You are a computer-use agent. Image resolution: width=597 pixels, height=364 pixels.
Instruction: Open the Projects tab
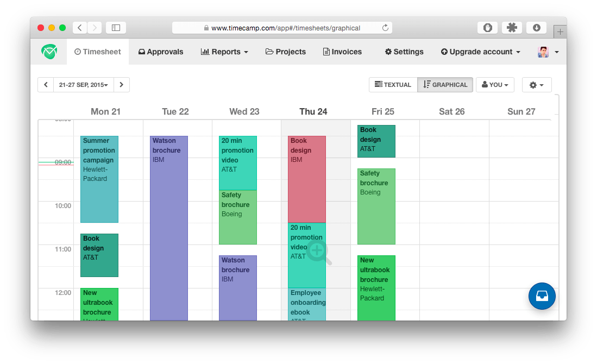(286, 52)
